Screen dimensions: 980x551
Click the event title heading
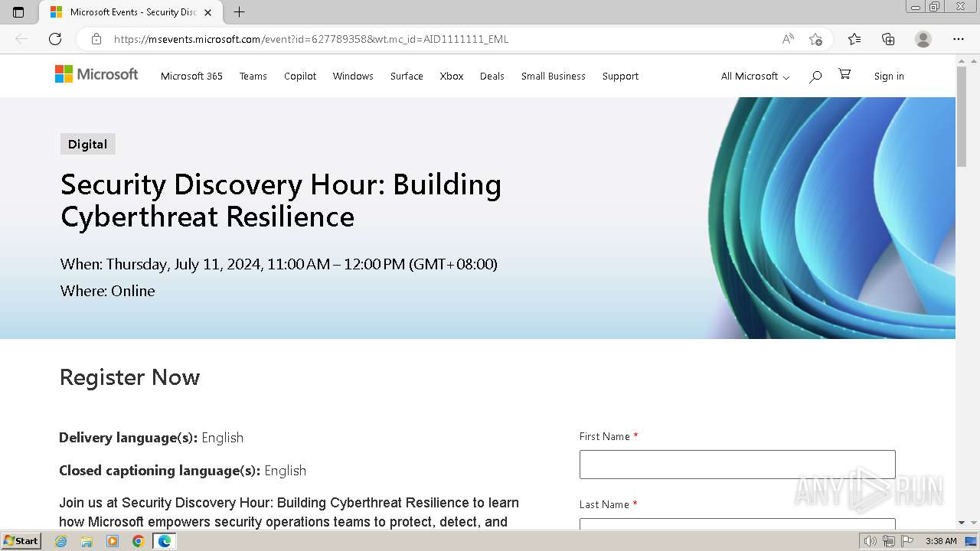[x=281, y=201]
